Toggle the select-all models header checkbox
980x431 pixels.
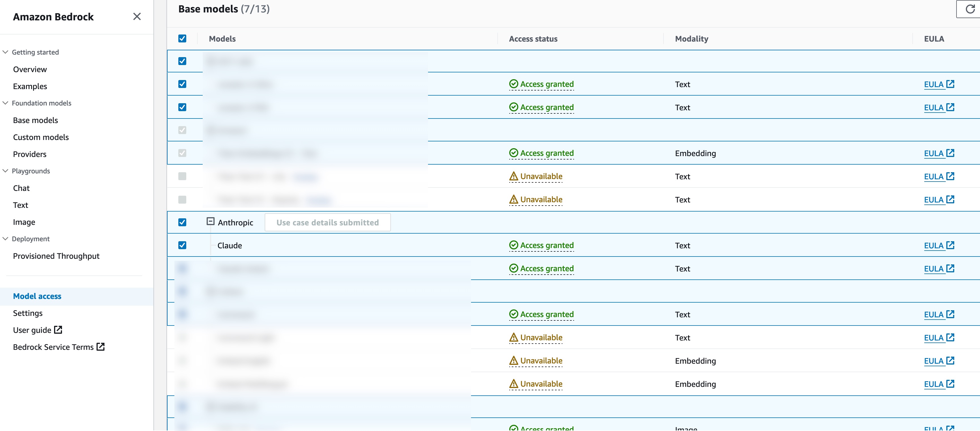182,38
